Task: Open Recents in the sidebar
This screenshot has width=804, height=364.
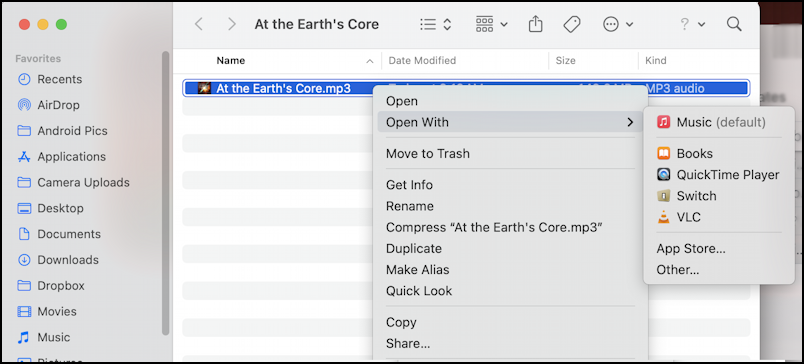Action: click(x=59, y=79)
